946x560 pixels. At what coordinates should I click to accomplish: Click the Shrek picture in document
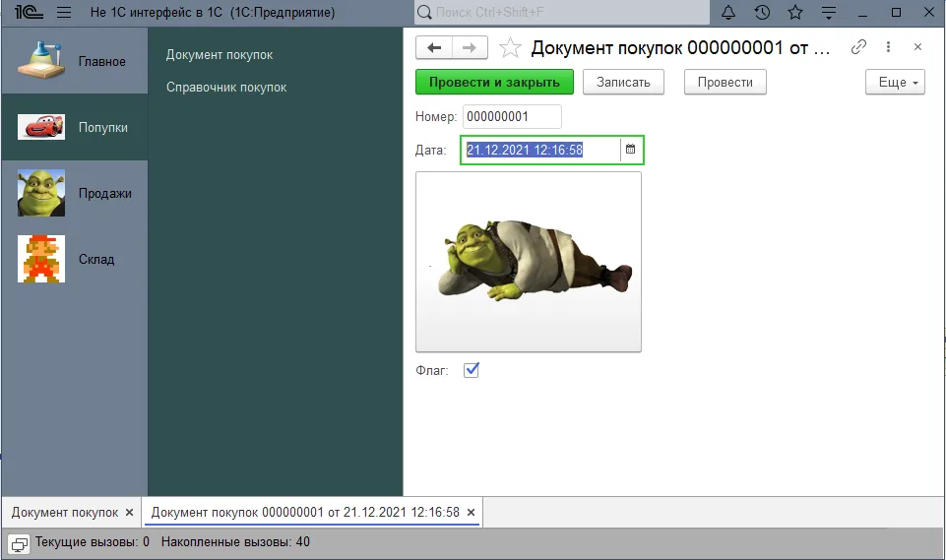[x=529, y=262]
